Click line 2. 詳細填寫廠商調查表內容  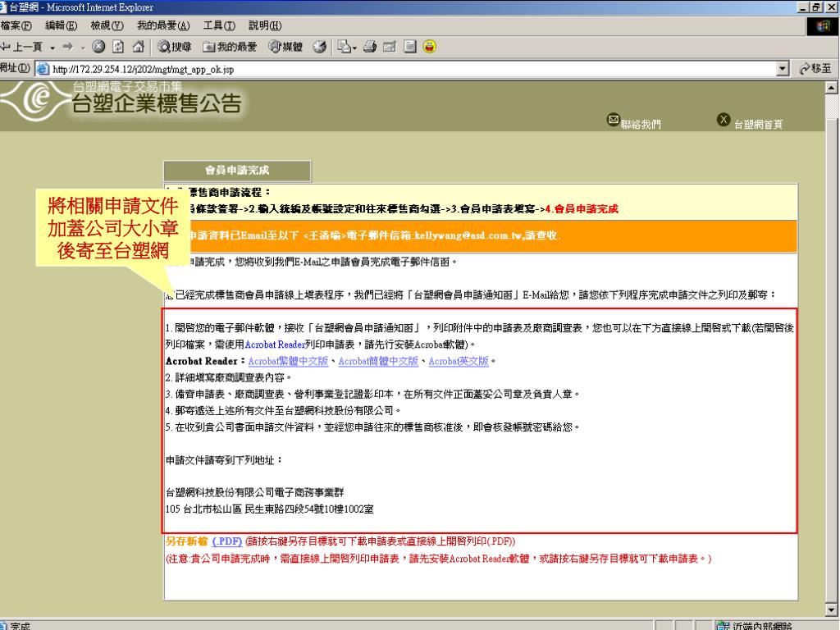(228, 377)
